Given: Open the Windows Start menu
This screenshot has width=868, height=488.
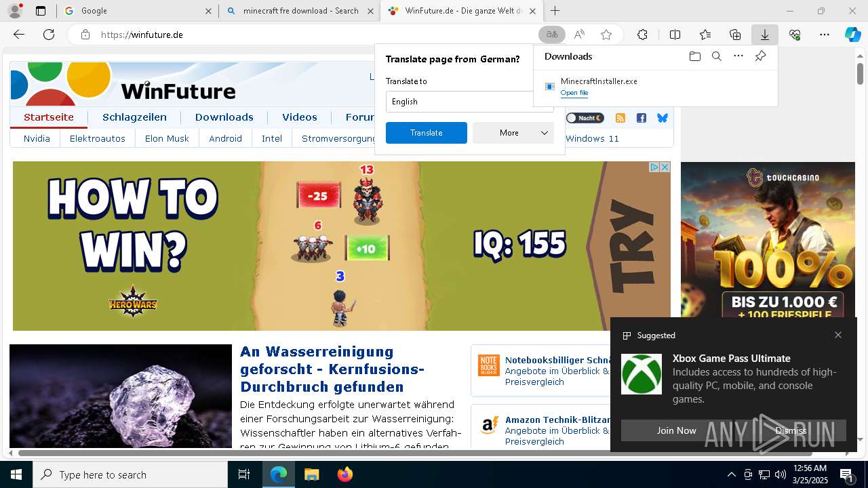Looking at the screenshot, I should point(16,474).
